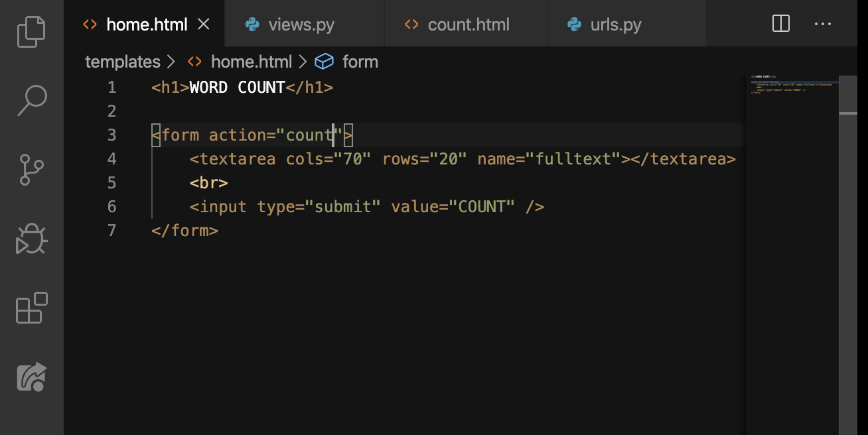Open the Extensions view

coord(31,307)
